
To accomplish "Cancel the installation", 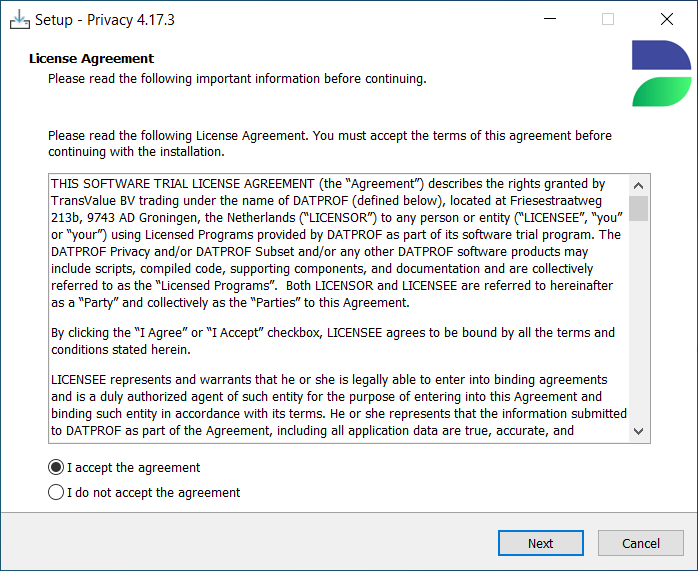I will pos(641,543).
